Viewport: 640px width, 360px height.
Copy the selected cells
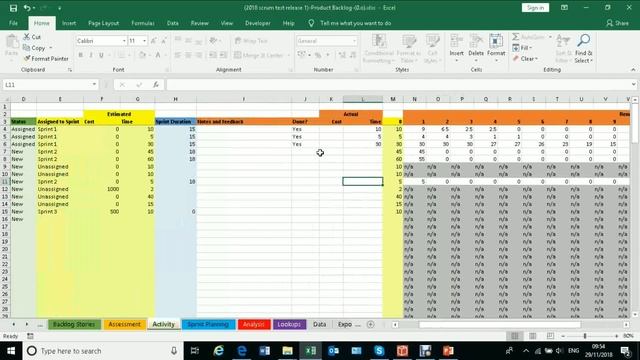click(34, 48)
